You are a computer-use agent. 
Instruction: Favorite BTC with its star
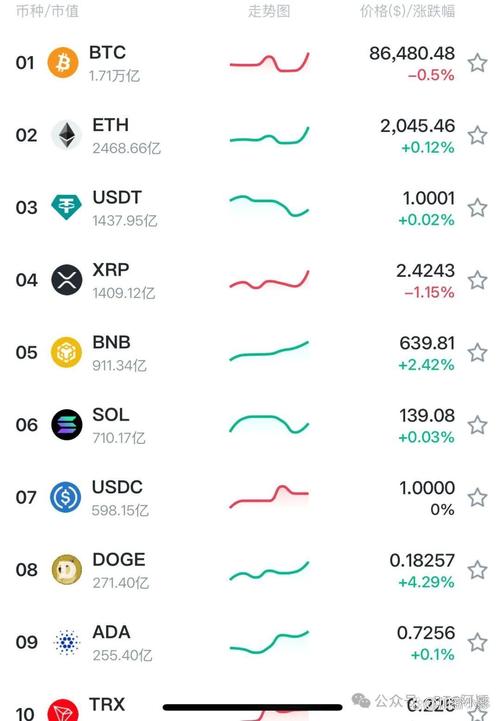[x=477, y=63]
